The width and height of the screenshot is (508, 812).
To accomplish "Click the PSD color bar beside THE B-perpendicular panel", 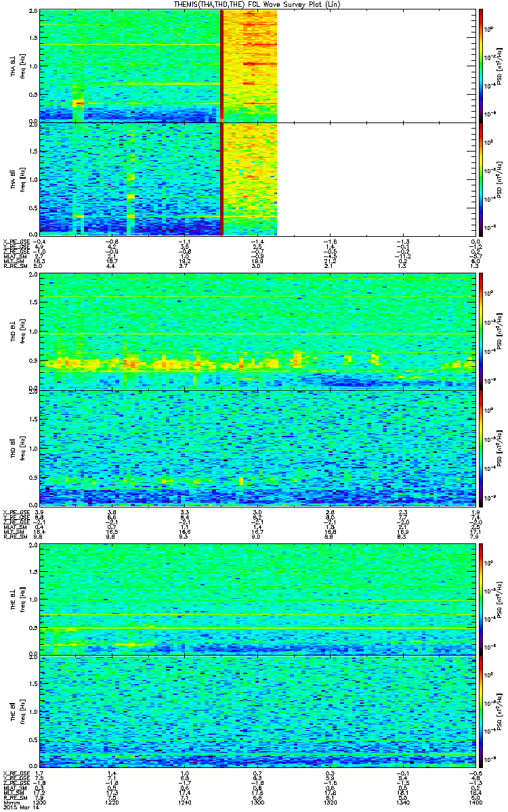I will (x=482, y=598).
